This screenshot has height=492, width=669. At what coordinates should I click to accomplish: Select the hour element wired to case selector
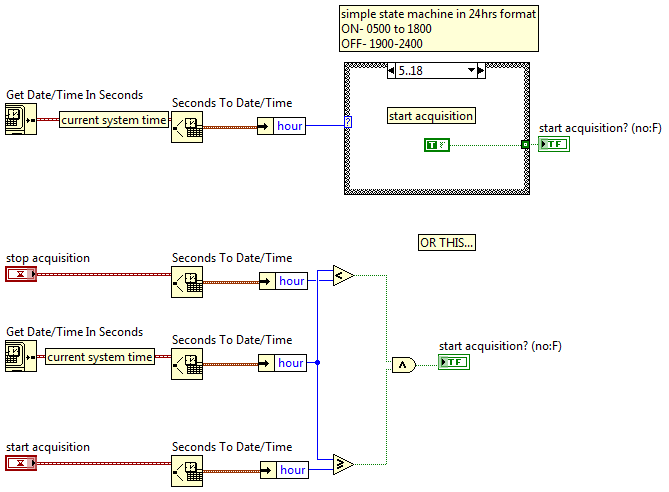coord(289,126)
